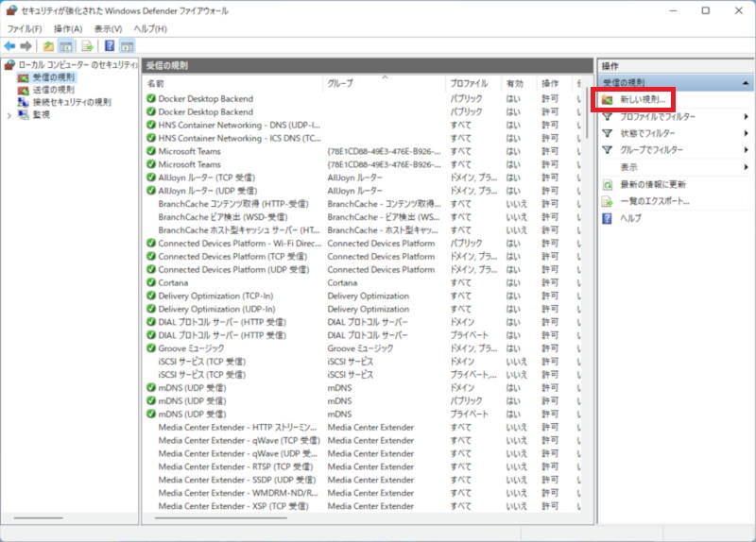The image size is (756, 542).
Task: Open the 表示 submenu arrow in the actions pane
Action: coord(746,167)
